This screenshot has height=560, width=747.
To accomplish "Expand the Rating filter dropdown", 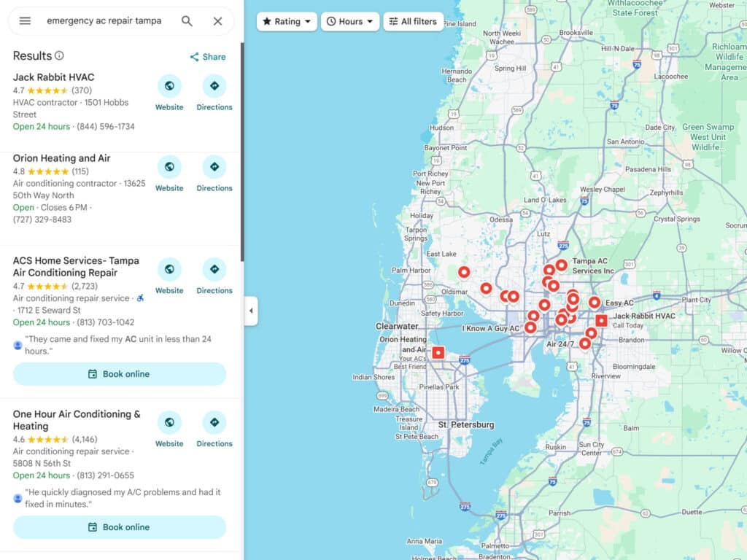I will [287, 22].
